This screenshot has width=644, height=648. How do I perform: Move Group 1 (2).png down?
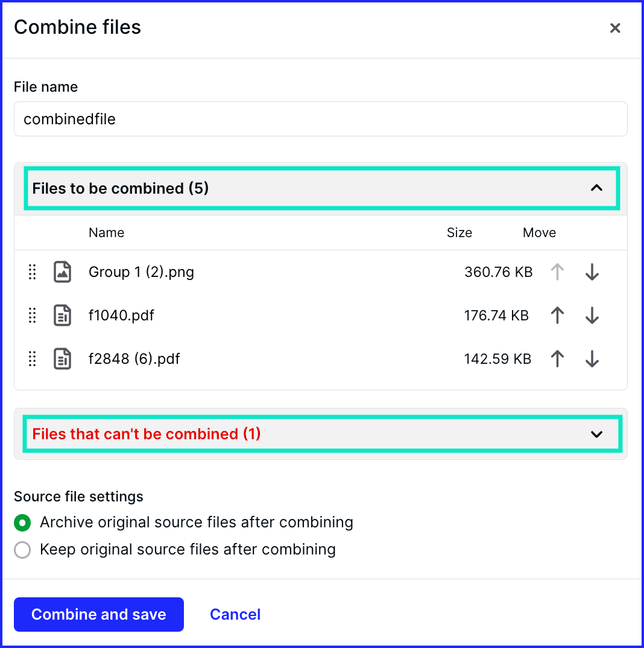[592, 272]
